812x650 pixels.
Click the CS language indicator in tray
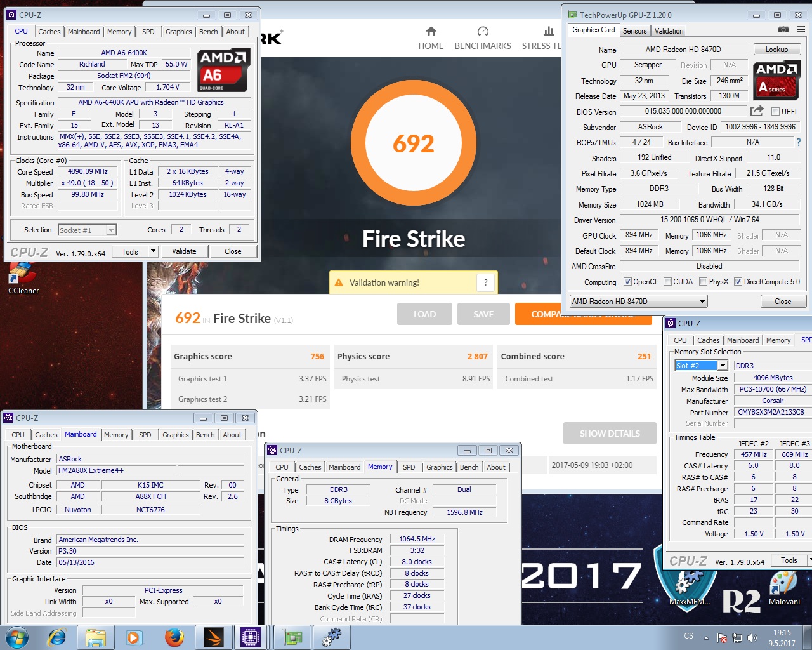coord(688,636)
